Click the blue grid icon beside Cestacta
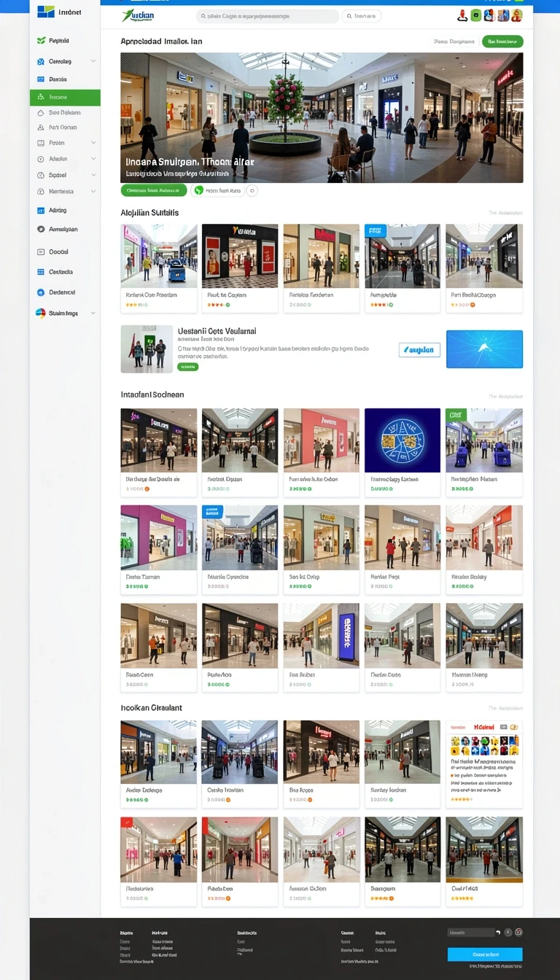Viewport: 560px width, 980px height. coord(41,272)
